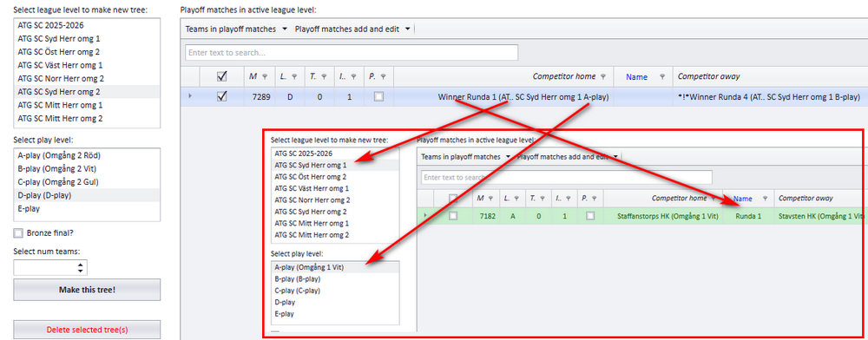Select ATG SC Mitt Herr omg 2 in main list
Screen dimensions: 868x340
[x=87, y=118]
